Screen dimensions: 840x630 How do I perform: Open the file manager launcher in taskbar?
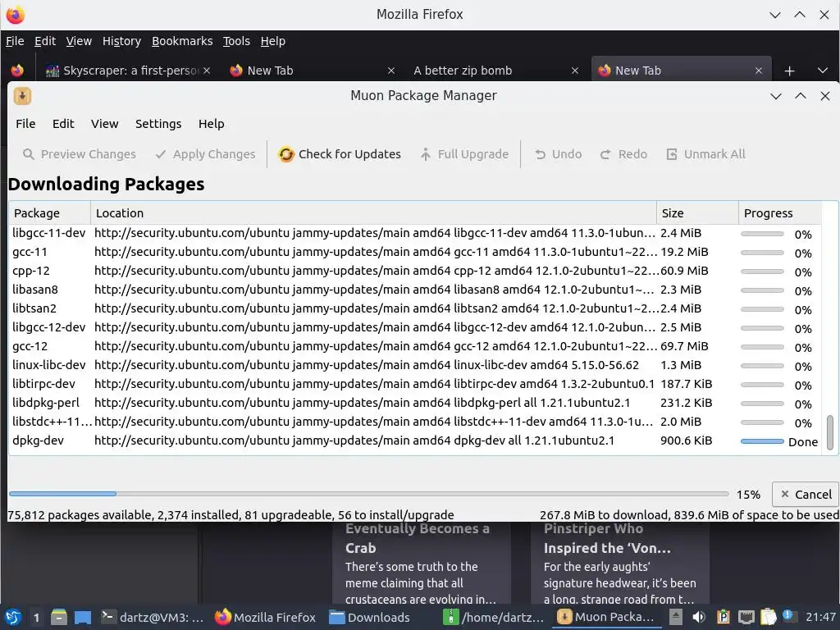point(59,617)
